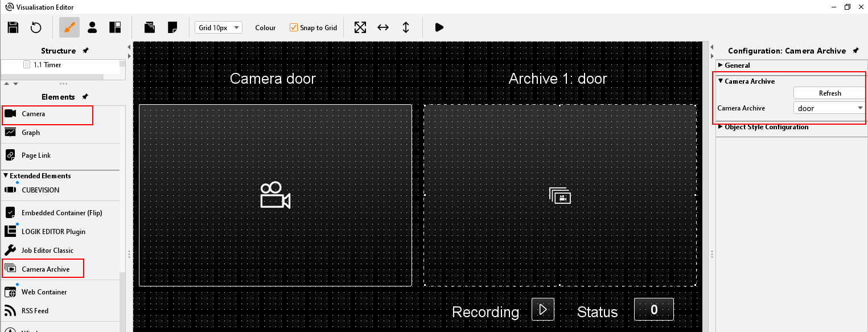This screenshot has width=868, height=332.
Task: Open the layout panels icon
Action: [x=115, y=27]
